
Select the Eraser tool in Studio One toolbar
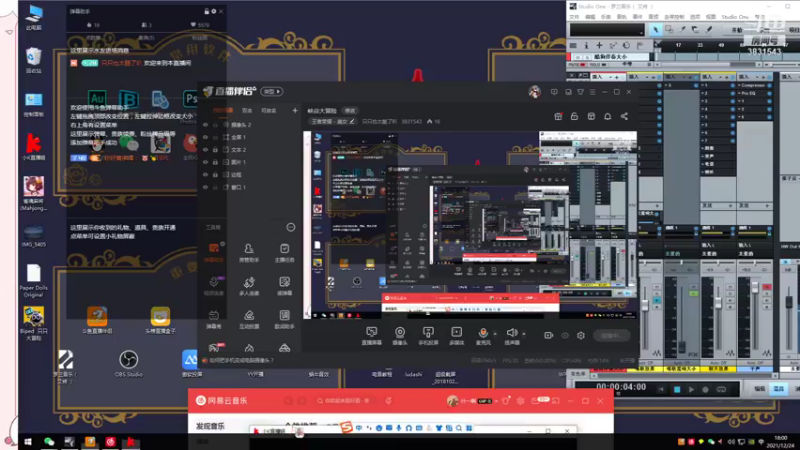695,30
